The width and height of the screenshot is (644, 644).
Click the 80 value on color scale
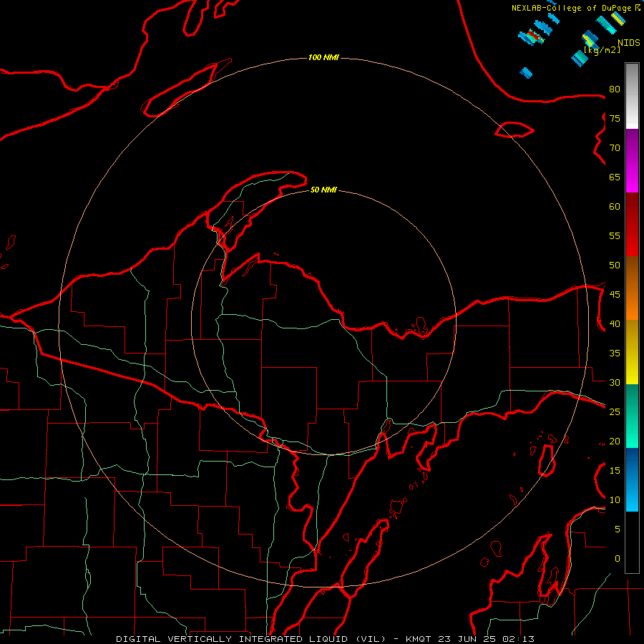click(615, 89)
